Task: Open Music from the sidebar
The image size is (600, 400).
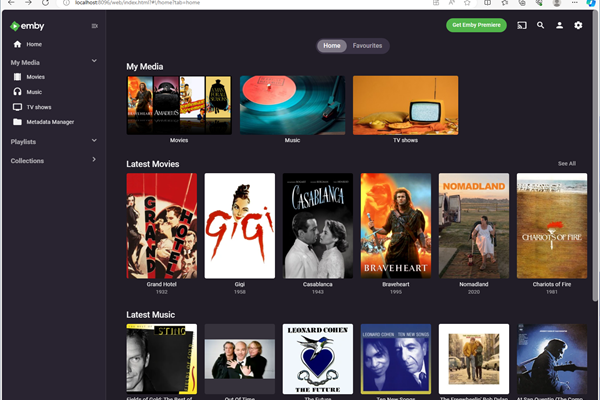Action: pyautogui.click(x=35, y=91)
